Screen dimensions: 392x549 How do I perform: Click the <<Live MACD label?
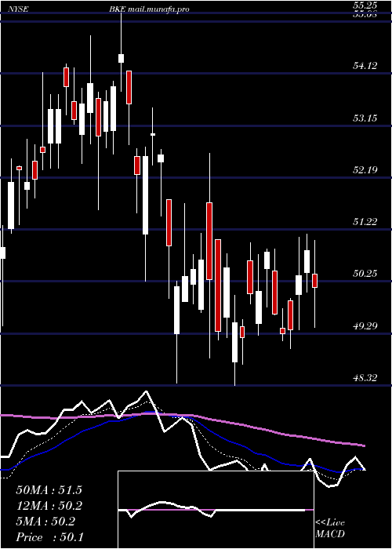click(x=330, y=528)
